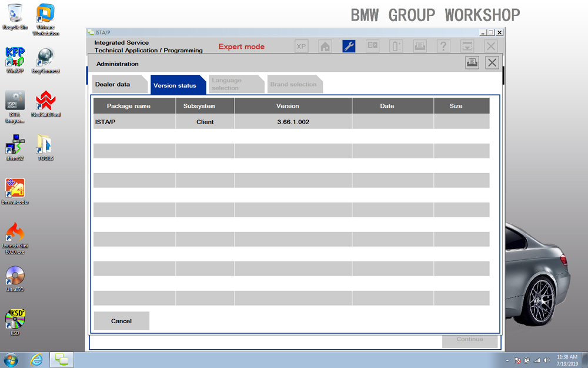
Task: Launch the Gini B020 desktop shortcut
Action: click(15, 238)
